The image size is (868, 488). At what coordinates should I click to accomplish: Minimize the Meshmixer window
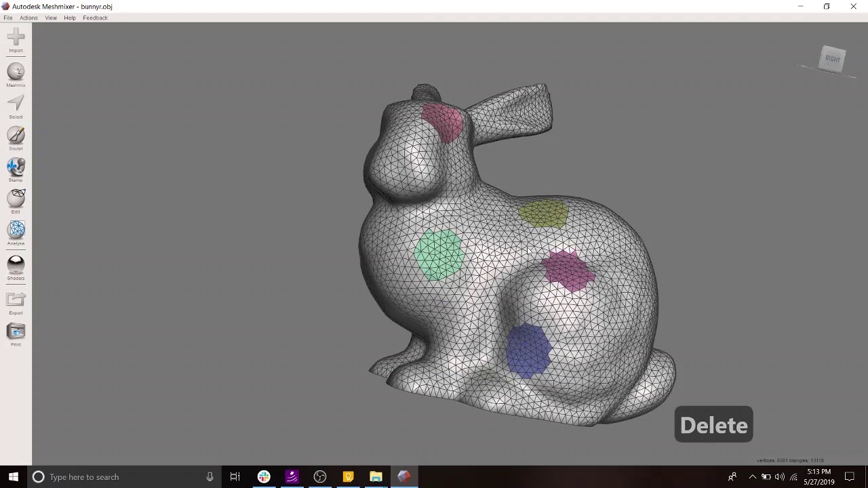[x=800, y=6]
